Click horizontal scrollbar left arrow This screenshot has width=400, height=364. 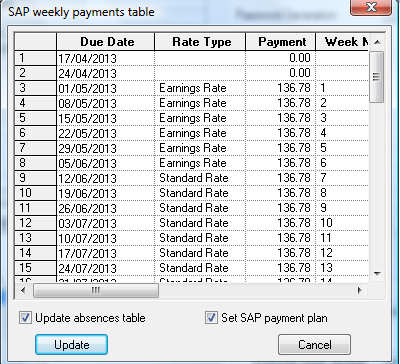23,290
